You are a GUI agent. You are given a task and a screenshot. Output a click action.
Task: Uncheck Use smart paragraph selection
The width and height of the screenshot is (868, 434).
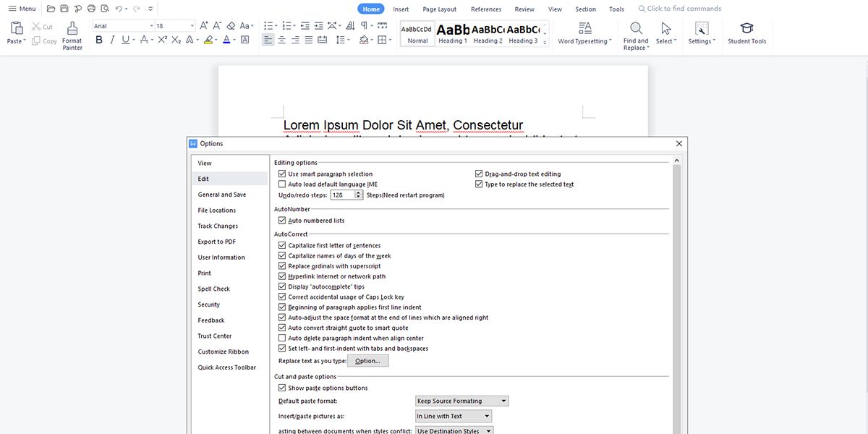pyautogui.click(x=282, y=174)
